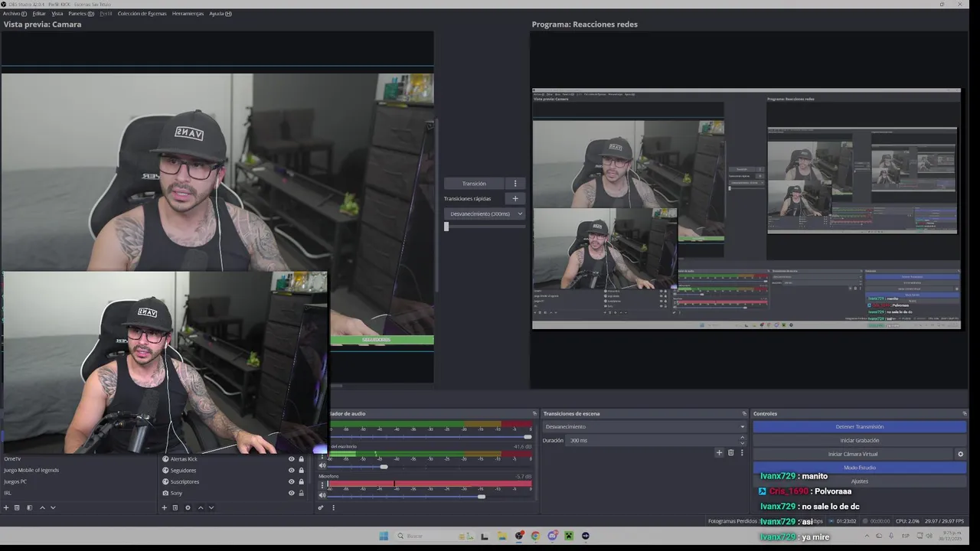The image size is (980, 551).
Task: Toggle lock on Seguidores source
Action: (x=301, y=470)
